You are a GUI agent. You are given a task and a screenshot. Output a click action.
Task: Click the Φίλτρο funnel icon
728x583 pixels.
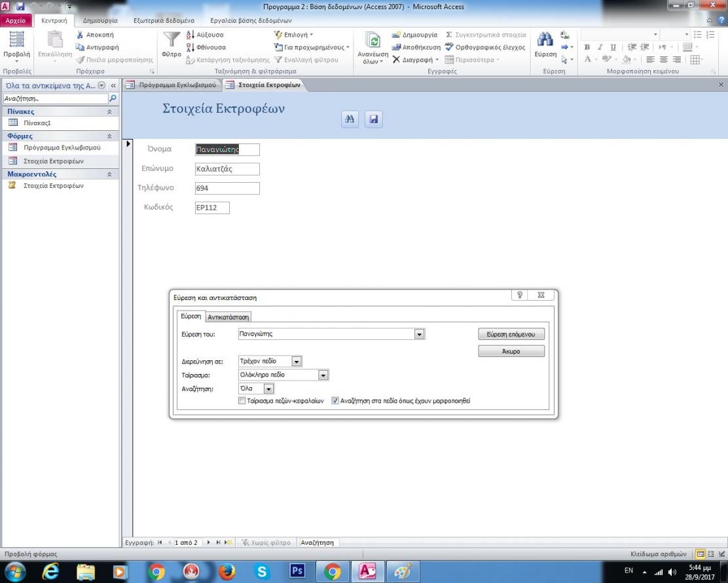[172, 40]
